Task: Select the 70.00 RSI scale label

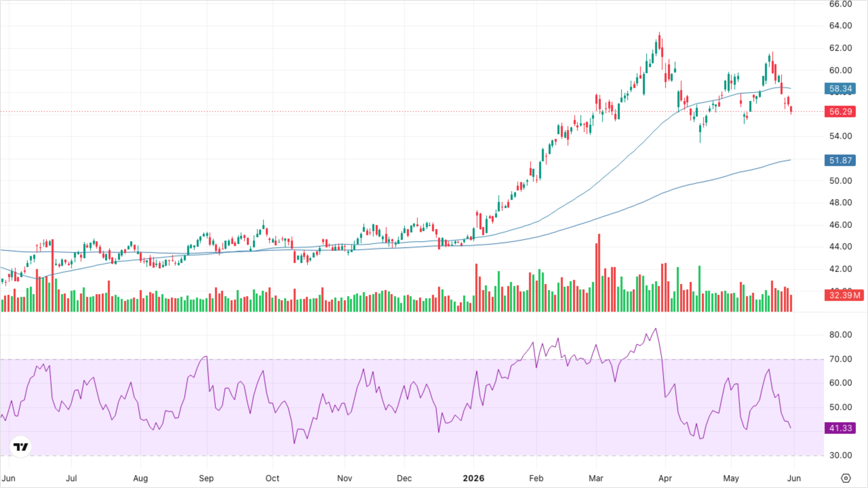Action: point(840,359)
